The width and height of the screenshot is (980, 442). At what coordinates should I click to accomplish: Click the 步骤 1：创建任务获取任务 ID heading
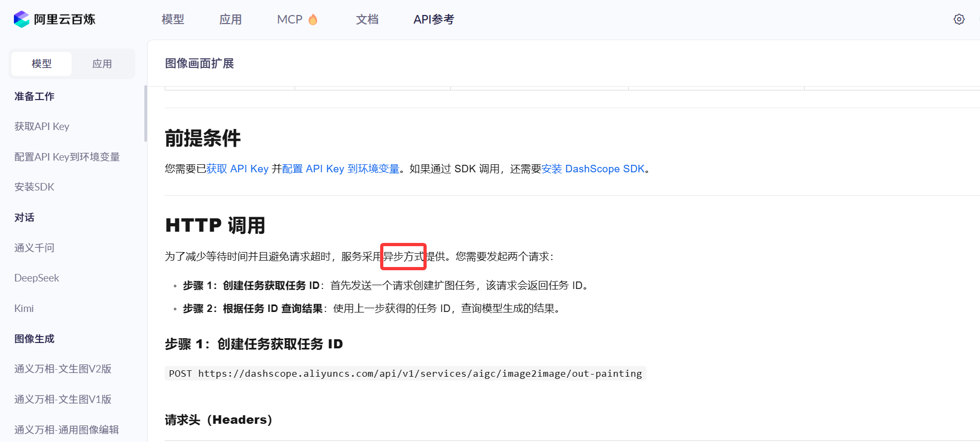tap(254, 344)
